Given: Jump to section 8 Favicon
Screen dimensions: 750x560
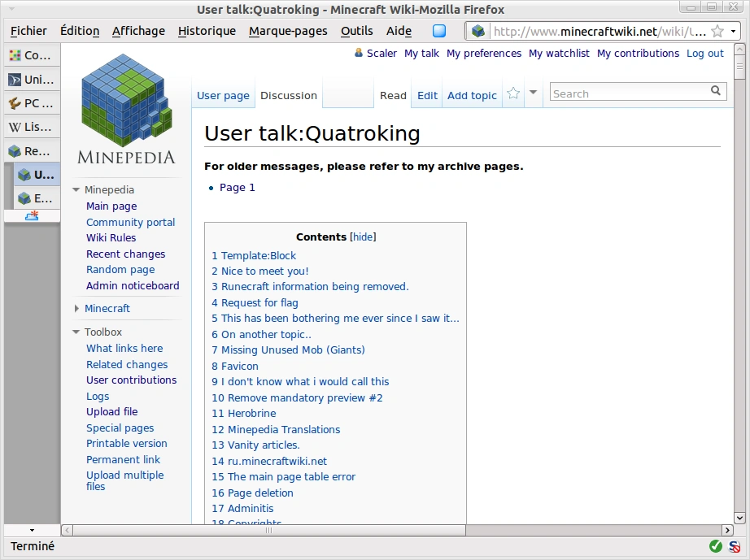Looking at the screenshot, I should (235, 367).
